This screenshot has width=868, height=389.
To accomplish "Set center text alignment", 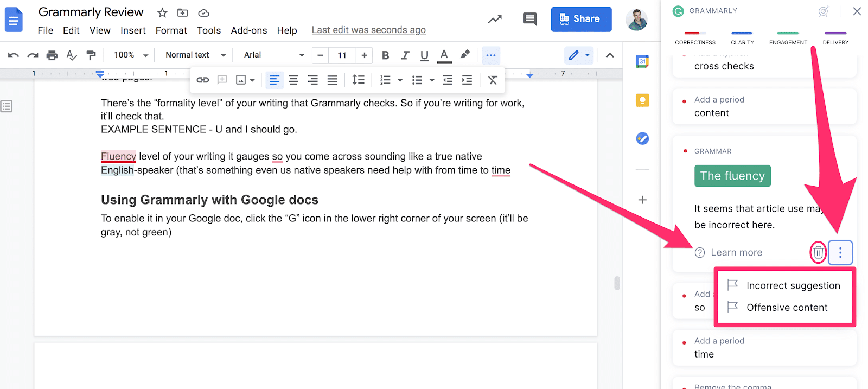I will coord(293,80).
